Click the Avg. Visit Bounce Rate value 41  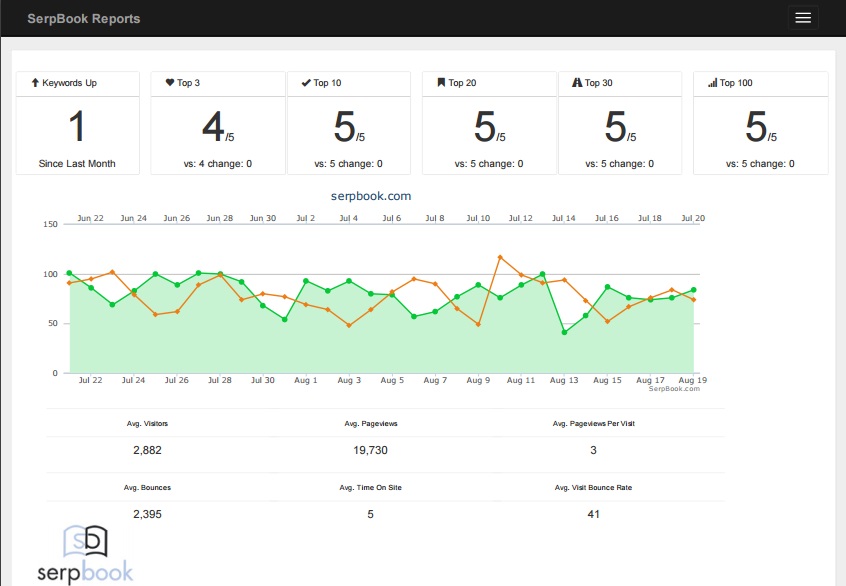point(593,514)
